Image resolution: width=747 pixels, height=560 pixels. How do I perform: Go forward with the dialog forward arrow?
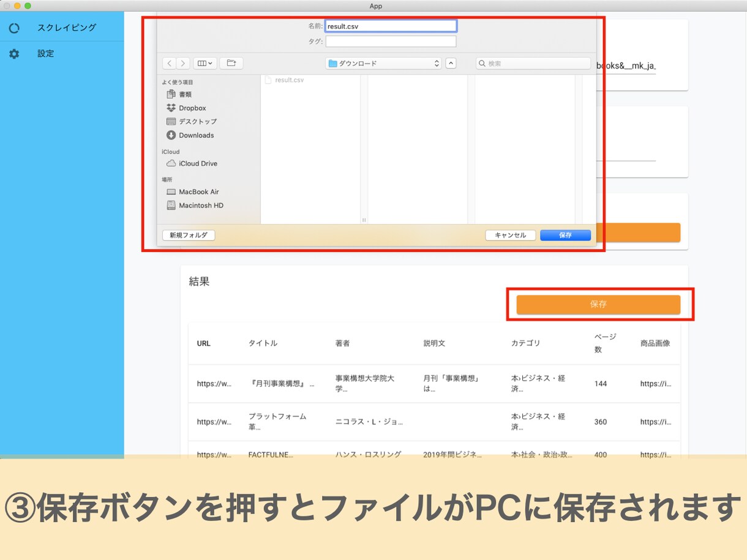click(183, 63)
